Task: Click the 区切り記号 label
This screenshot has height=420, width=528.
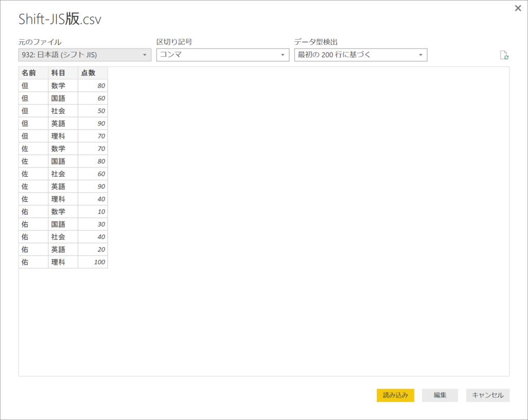Action: pyautogui.click(x=174, y=42)
